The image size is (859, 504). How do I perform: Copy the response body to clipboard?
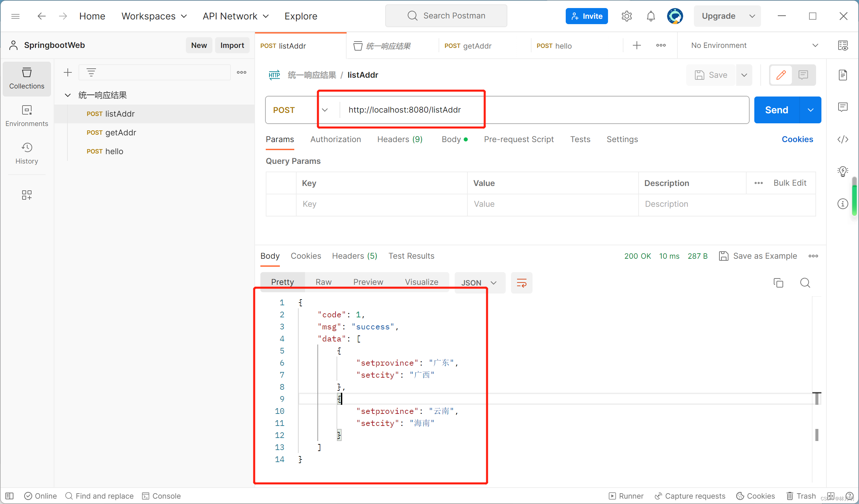point(778,282)
